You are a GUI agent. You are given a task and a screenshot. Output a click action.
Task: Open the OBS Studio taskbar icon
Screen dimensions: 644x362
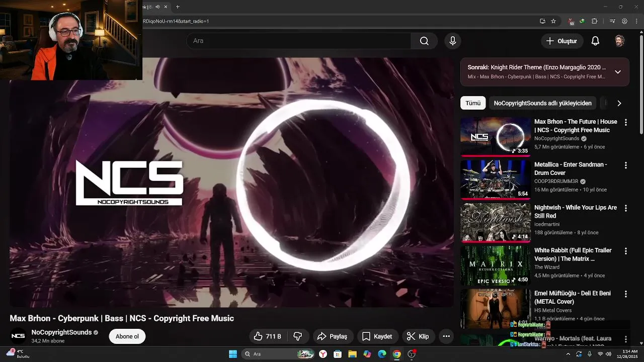(412, 354)
